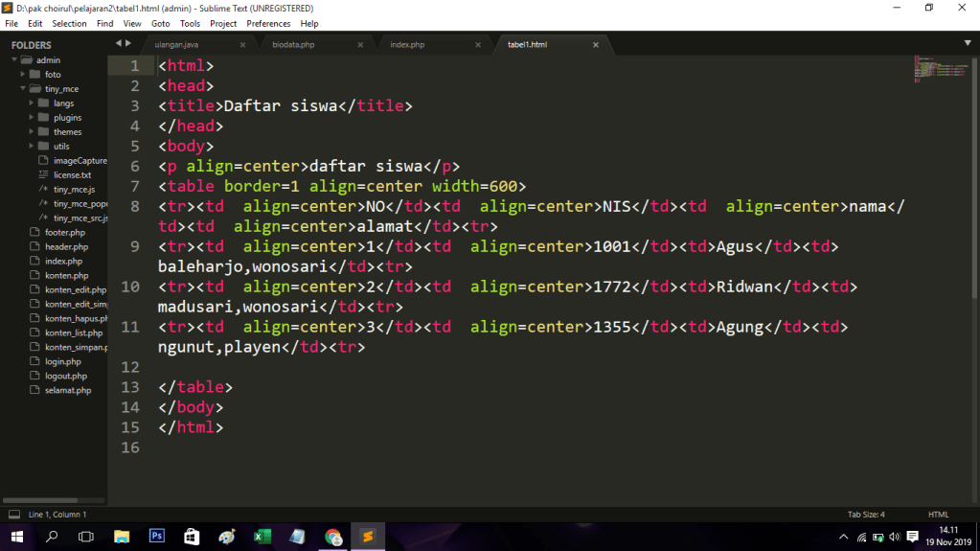Open Photoshop from the taskbar
The width and height of the screenshot is (980, 551).
[157, 537]
